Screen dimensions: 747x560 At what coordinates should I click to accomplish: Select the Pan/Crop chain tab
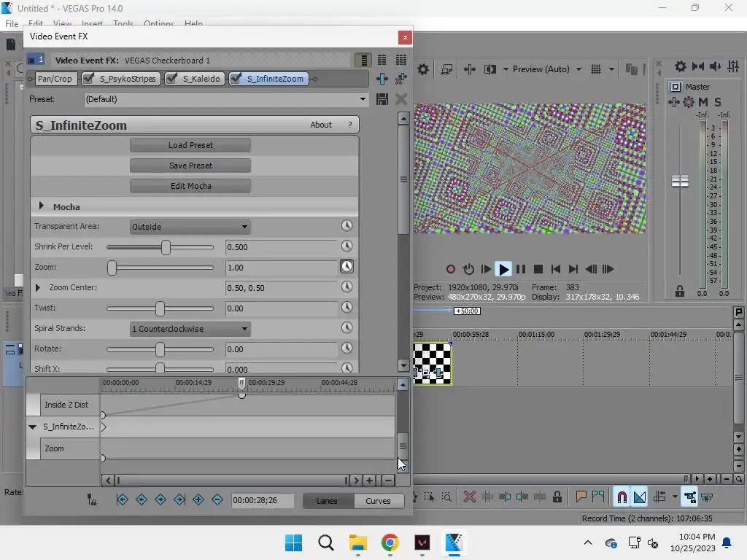[55, 79]
